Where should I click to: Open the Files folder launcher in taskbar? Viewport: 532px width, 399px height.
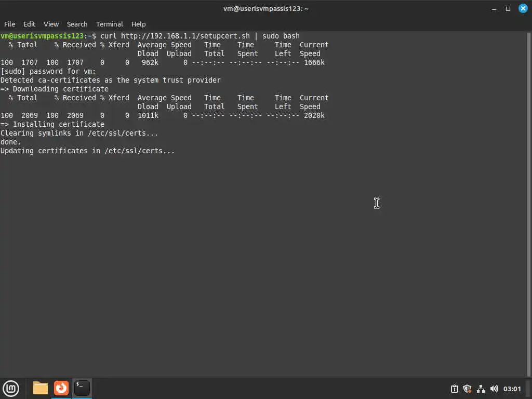point(41,388)
